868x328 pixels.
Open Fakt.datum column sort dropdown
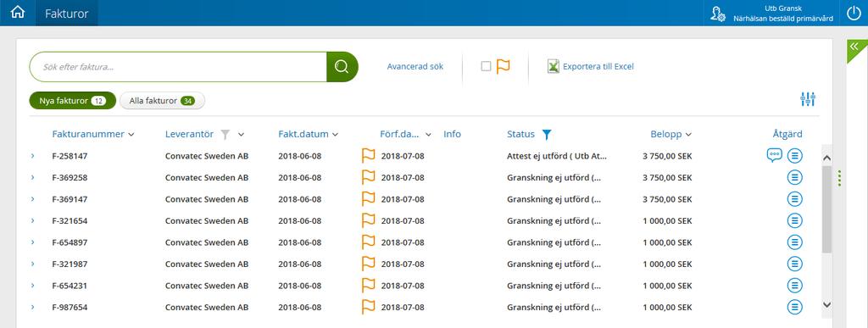click(x=336, y=135)
